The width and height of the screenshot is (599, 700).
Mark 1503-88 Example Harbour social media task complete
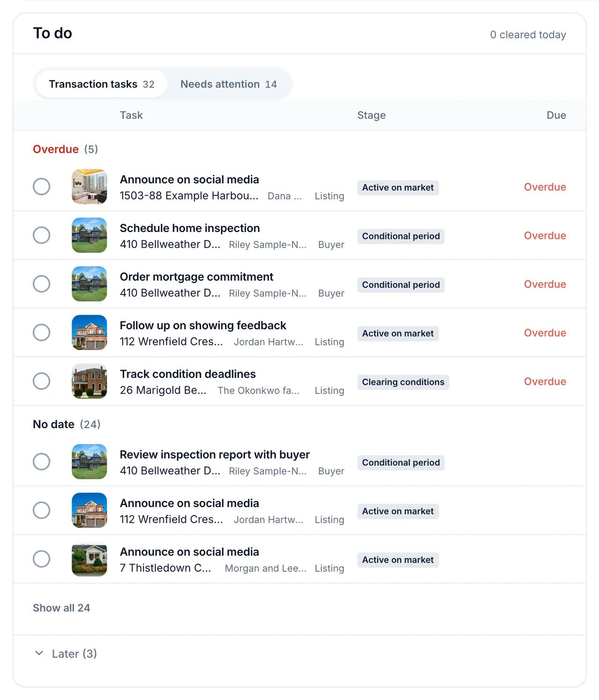(x=42, y=187)
